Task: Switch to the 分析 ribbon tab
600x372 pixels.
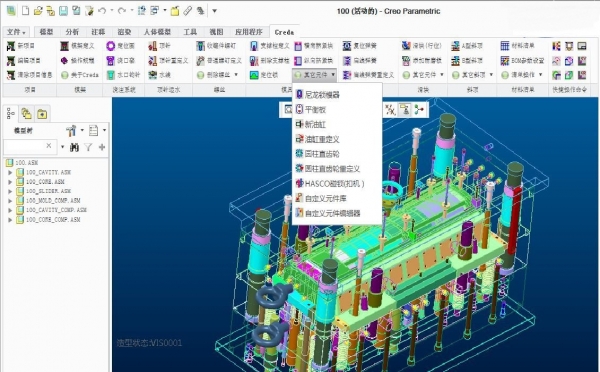Action: (x=72, y=32)
